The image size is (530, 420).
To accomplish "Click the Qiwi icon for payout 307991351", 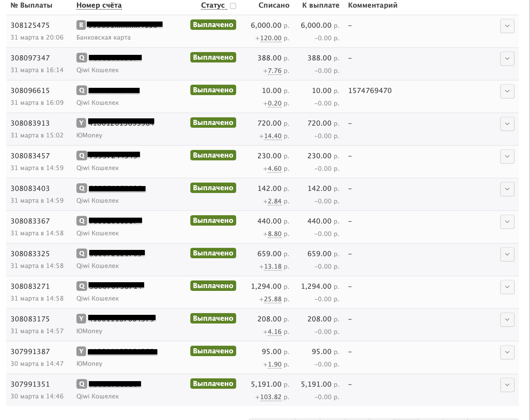I will click(x=82, y=384).
